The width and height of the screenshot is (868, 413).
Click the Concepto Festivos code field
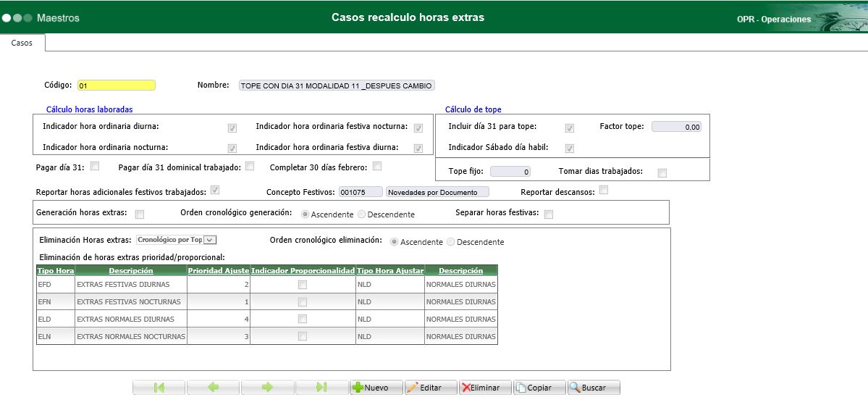click(361, 192)
